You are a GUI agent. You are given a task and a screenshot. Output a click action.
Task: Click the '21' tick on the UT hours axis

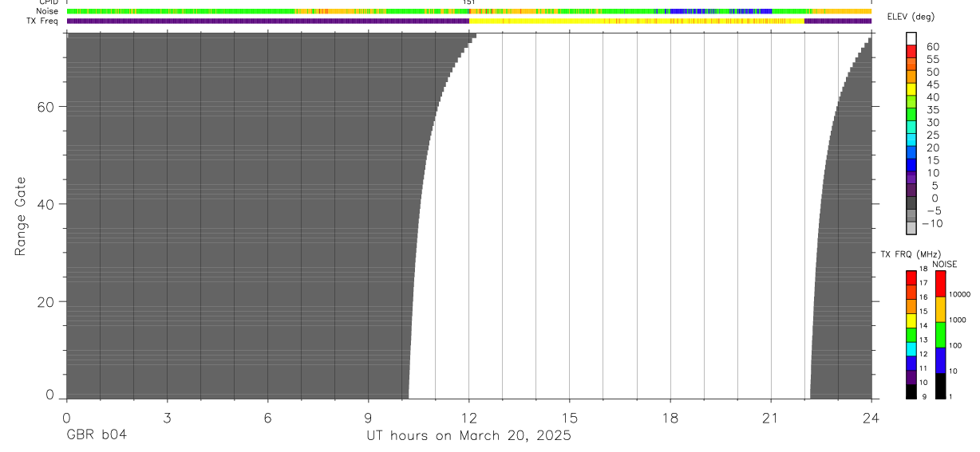point(771,418)
